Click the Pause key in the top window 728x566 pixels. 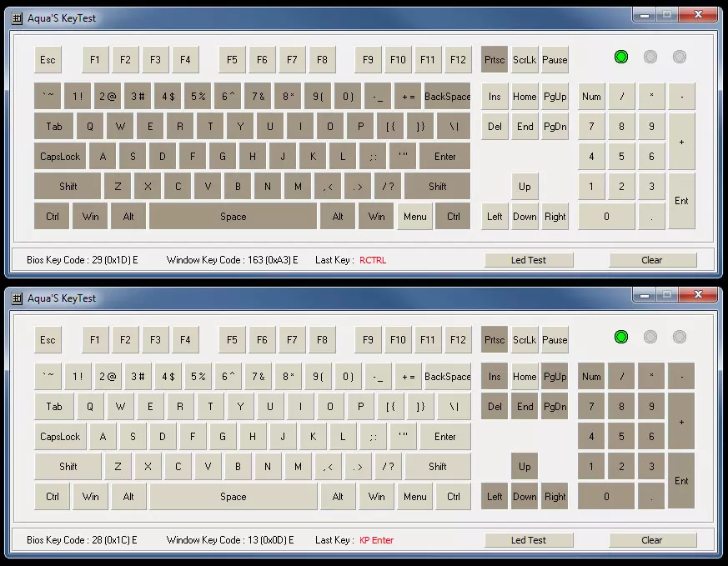click(555, 59)
